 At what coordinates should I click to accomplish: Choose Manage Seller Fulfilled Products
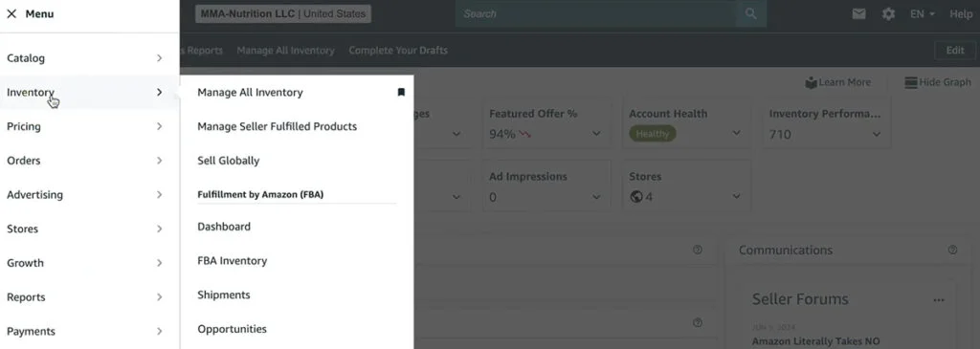point(277,127)
